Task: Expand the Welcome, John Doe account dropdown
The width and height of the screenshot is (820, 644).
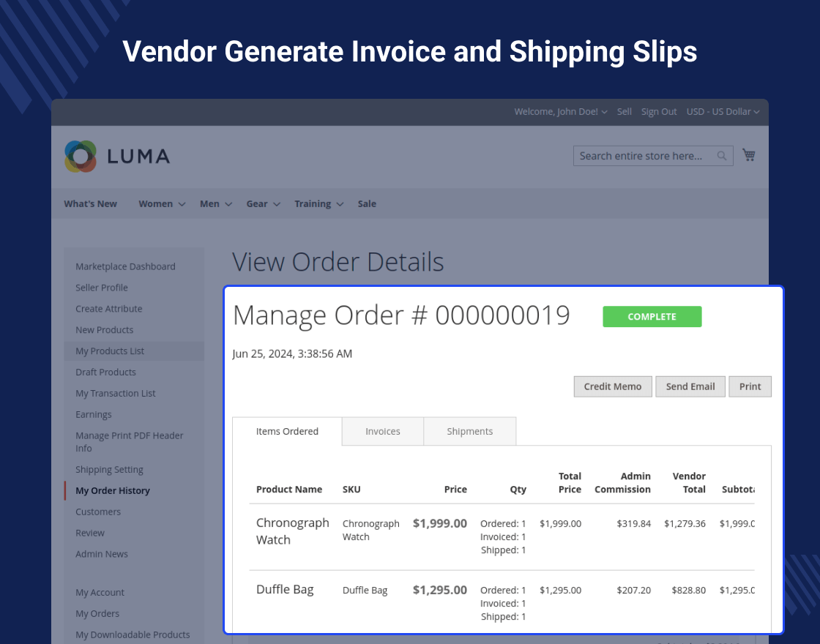Action: pos(561,112)
